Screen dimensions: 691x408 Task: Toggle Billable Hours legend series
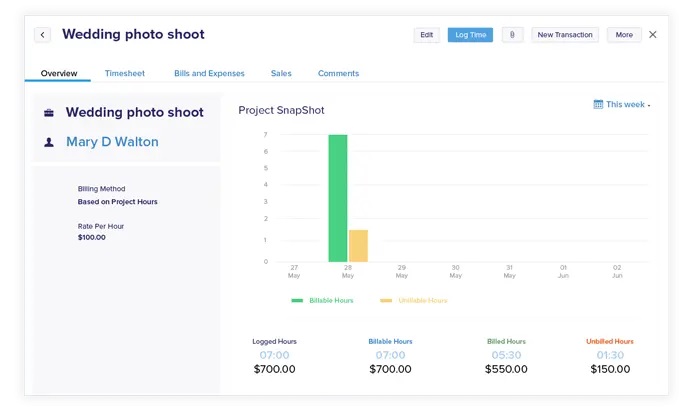(x=326, y=300)
